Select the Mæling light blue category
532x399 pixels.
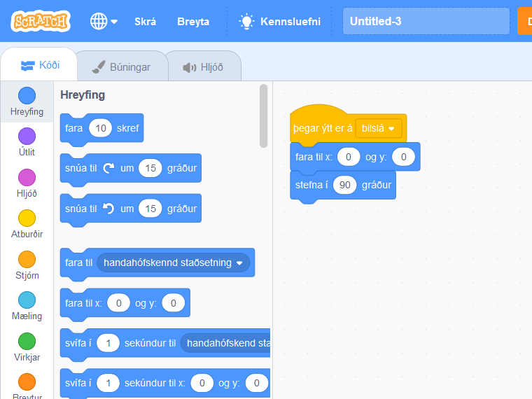(x=27, y=306)
